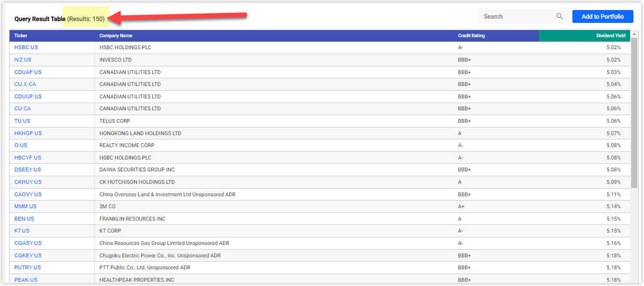
Task: Open the PEAK:US ticker link
Action: tap(26, 280)
